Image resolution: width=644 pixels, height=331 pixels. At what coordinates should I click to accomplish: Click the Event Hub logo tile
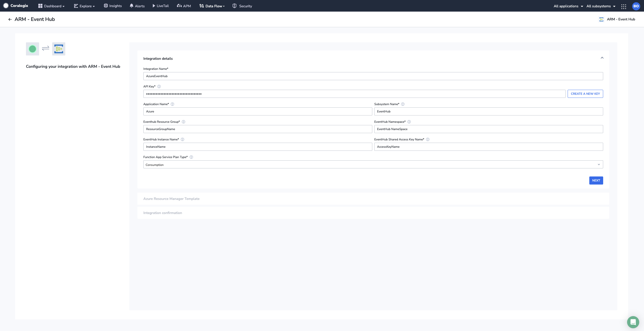pos(59,49)
